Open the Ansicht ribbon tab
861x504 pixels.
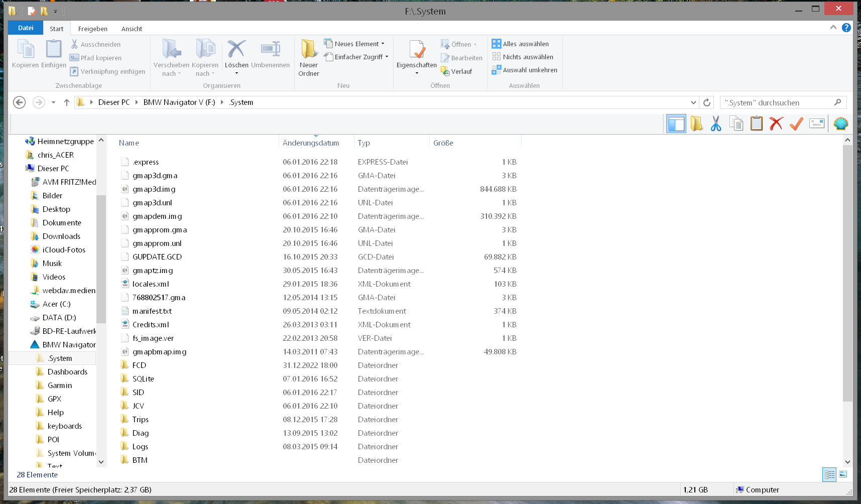[132, 29]
